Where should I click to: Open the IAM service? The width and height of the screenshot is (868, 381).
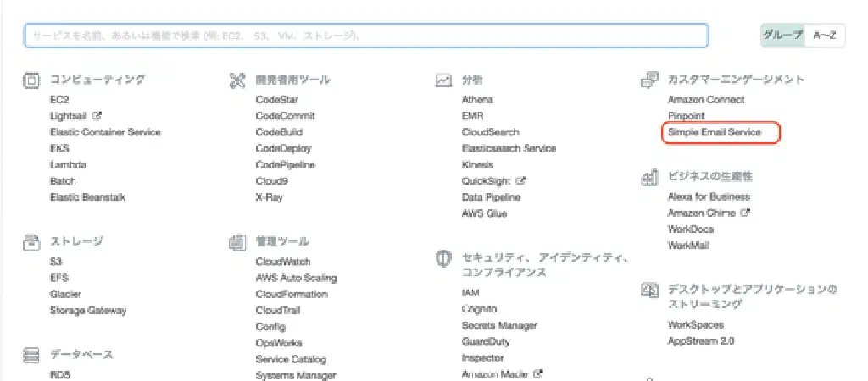pos(470,293)
